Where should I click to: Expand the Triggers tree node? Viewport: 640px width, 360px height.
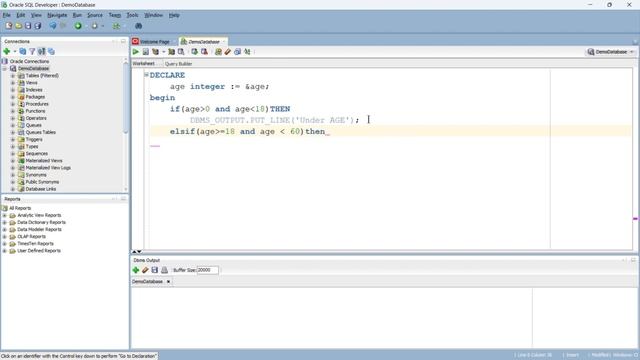(x=13, y=140)
